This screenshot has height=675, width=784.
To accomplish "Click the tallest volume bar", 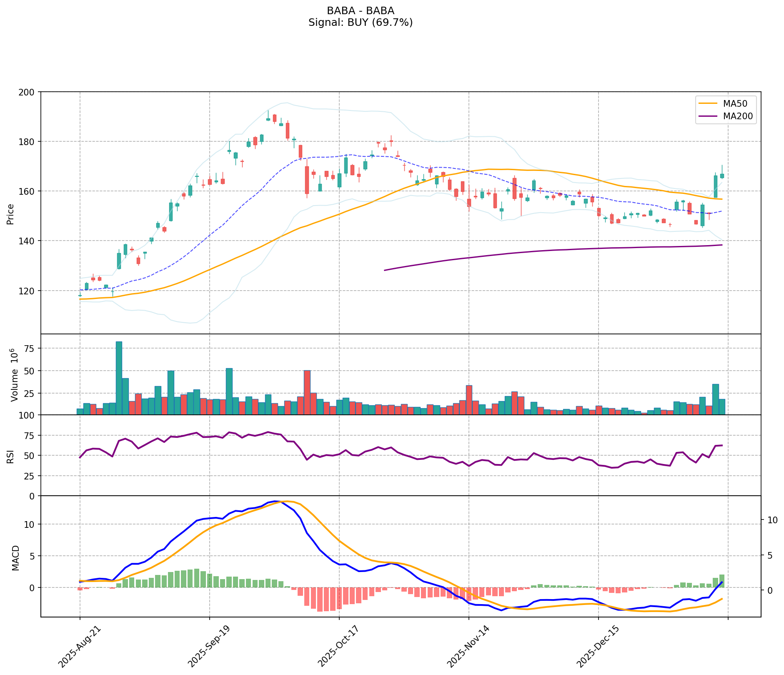I will pos(119,378).
